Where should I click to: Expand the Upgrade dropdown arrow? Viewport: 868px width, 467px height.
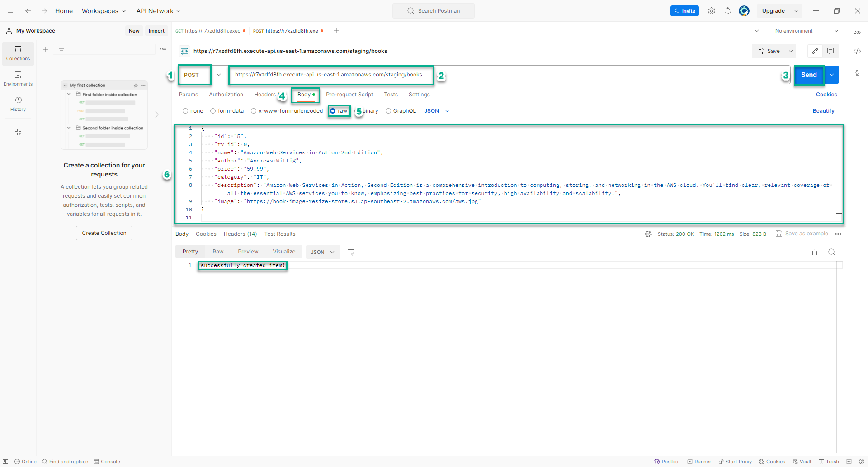[796, 11]
